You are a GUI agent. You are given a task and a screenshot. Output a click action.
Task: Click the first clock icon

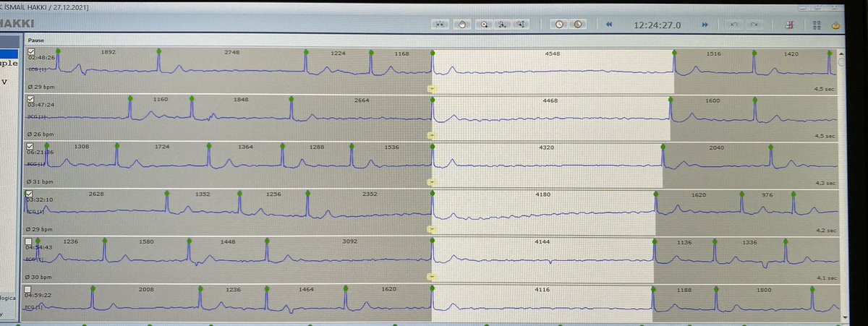(559, 24)
